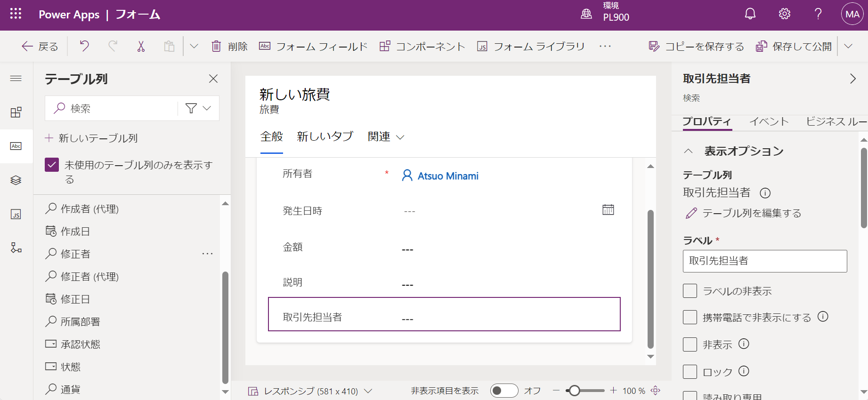Open more options for 修正者 column
The height and width of the screenshot is (400, 868).
(x=208, y=254)
